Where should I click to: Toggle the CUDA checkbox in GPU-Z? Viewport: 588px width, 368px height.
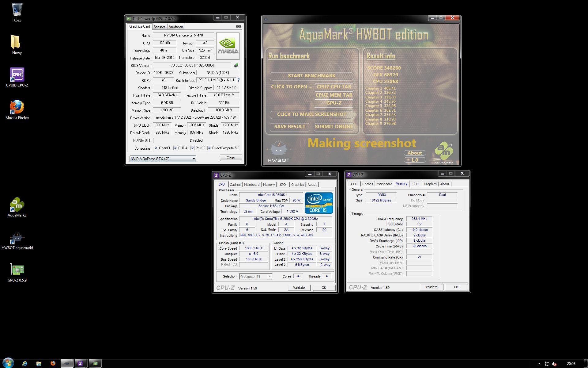point(175,148)
